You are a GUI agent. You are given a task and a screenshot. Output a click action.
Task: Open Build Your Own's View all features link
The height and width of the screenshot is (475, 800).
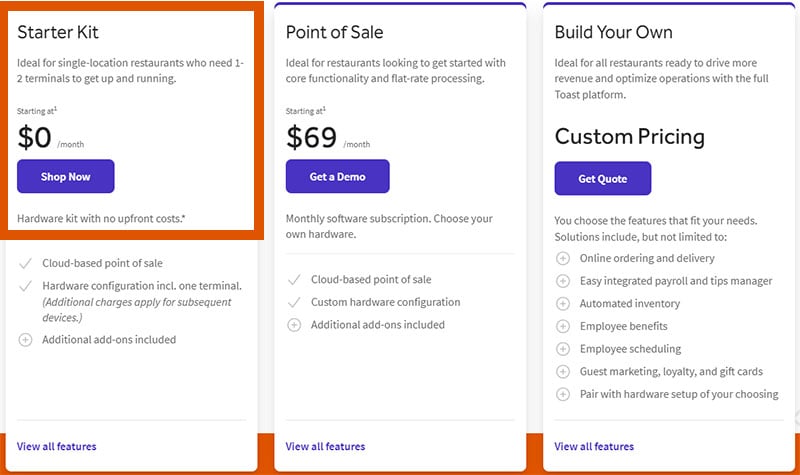pos(594,446)
